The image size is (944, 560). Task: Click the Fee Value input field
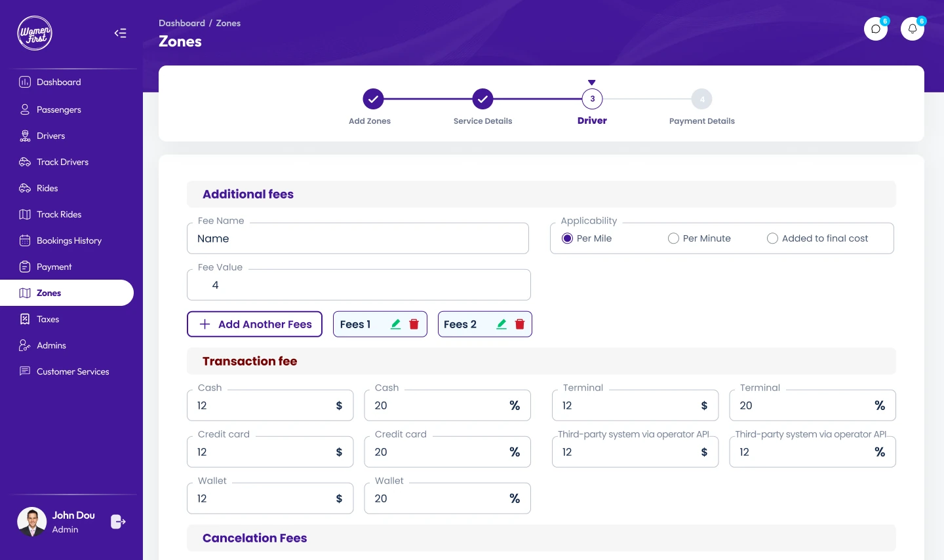pyautogui.click(x=359, y=285)
